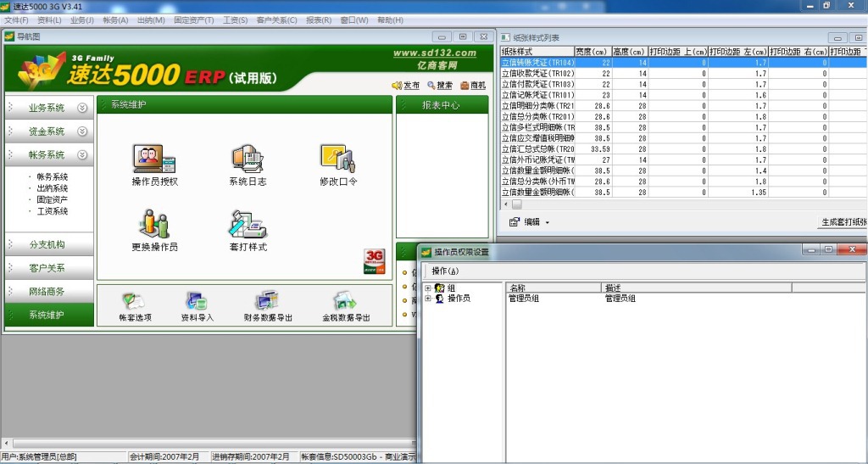The image size is (868, 464).
Task: Open the 资料(L) menu
Action: [49, 20]
